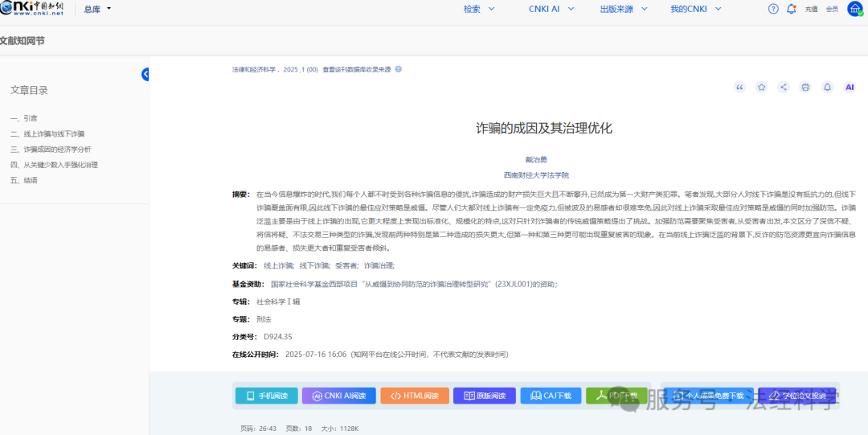Click the 学位论文投递 button
Viewport: 868px width, 435px height.
click(797, 396)
